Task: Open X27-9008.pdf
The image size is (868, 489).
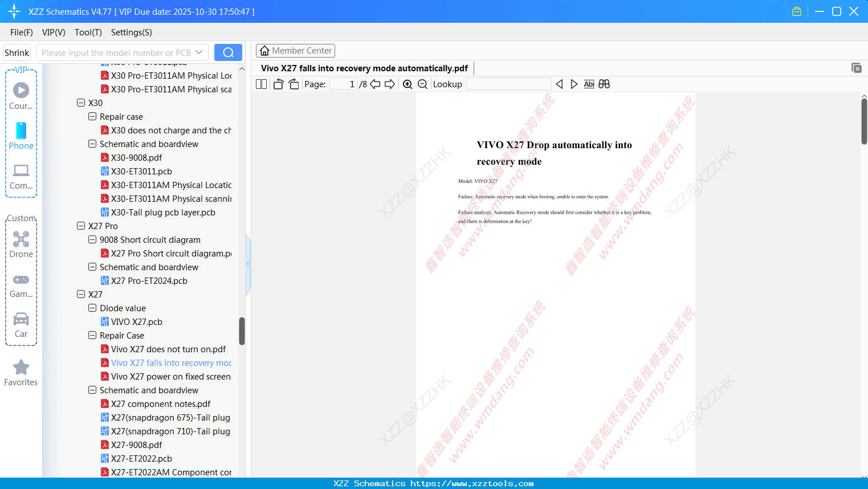Action: (132, 445)
